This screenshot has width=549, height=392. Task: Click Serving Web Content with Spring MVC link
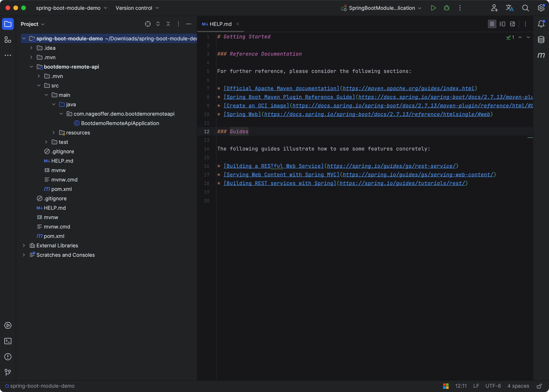click(x=282, y=175)
